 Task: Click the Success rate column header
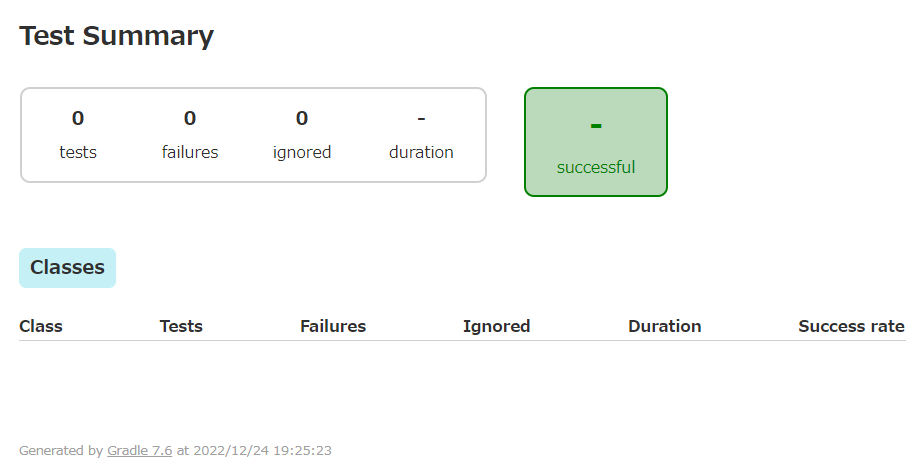[x=851, y=326]
